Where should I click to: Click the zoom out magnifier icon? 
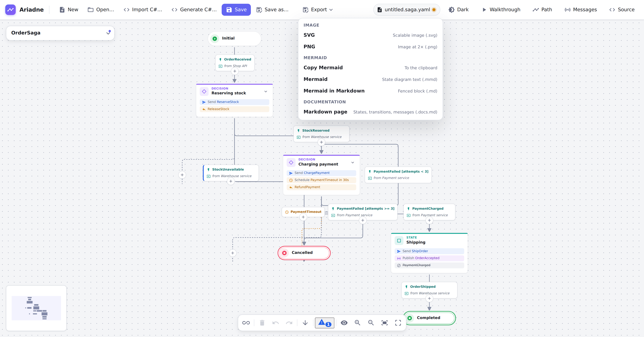pyautogui.click(x=371, y=323)
